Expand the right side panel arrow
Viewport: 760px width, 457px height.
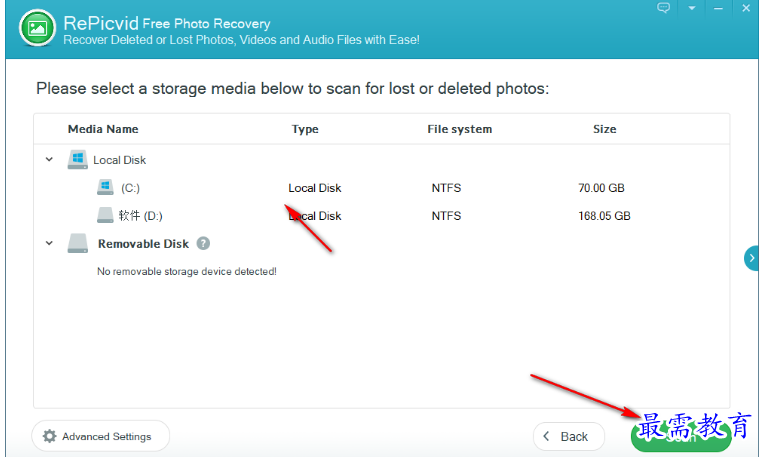point(752,258)
